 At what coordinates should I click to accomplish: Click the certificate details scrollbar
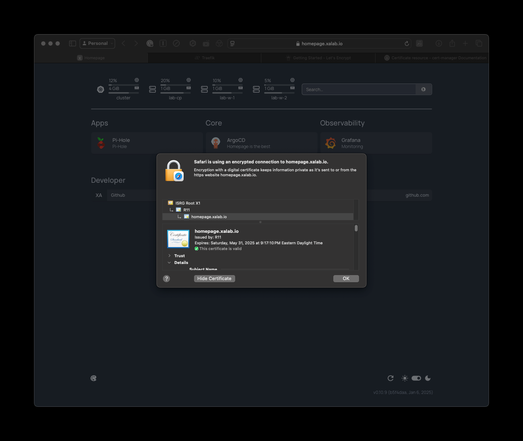(356, 228)
